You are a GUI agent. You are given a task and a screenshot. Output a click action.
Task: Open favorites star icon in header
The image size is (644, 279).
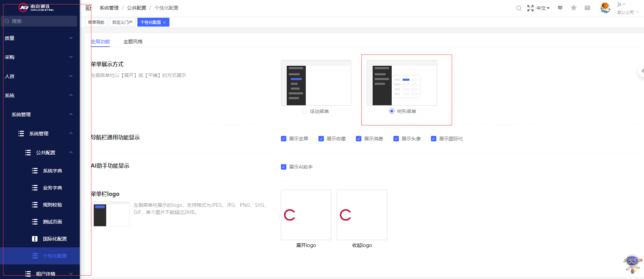574,7
